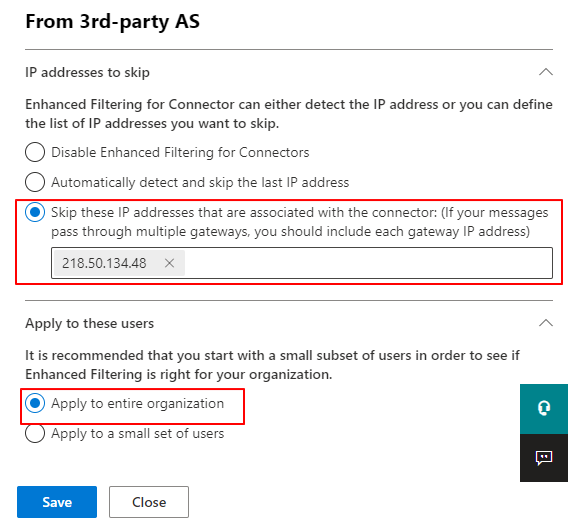Click the Enhanced Filtering for Connector description text
Viewport: 568px width, 526px height.
289,114
